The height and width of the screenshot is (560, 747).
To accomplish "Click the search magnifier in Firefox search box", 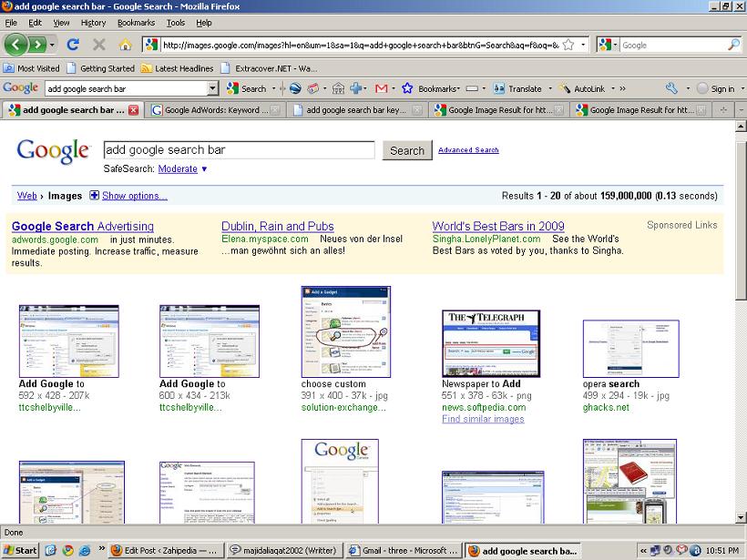I will coord(733,44).
